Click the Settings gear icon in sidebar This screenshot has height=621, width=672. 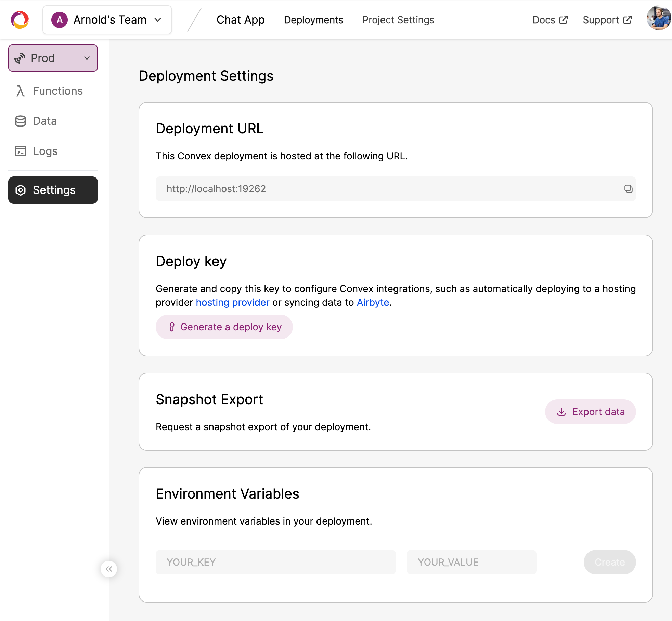pos(21,190)
